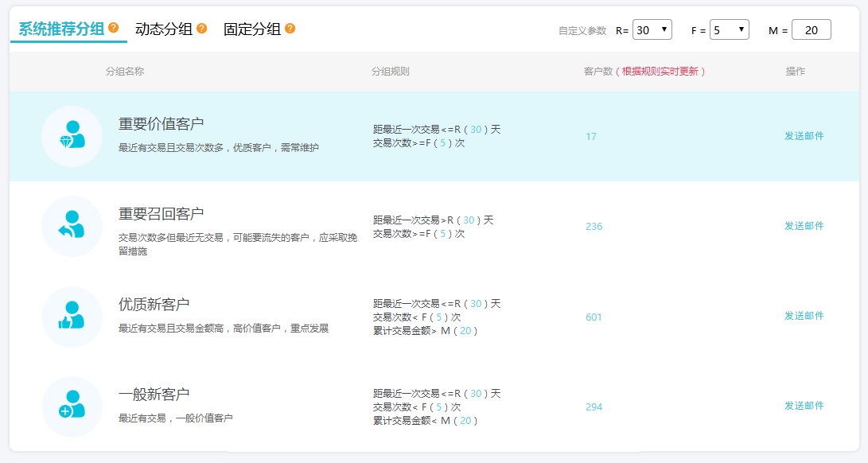
Task: Click the 分组名称 column header
Action: pos(125,72)
